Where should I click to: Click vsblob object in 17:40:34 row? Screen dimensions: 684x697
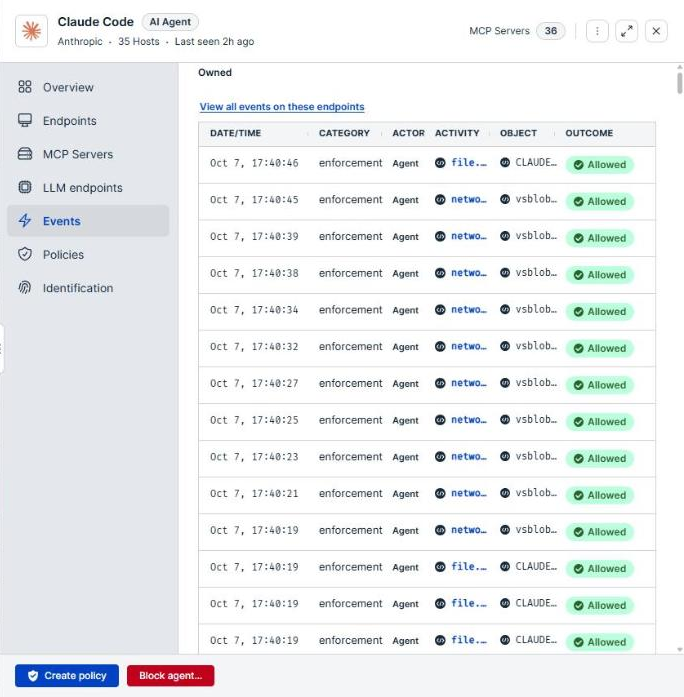pos(536,309)
